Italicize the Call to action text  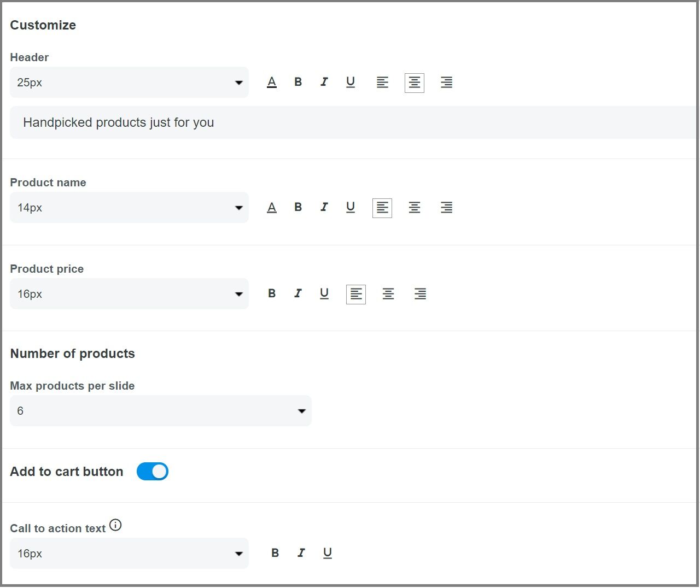click(301, 553)
